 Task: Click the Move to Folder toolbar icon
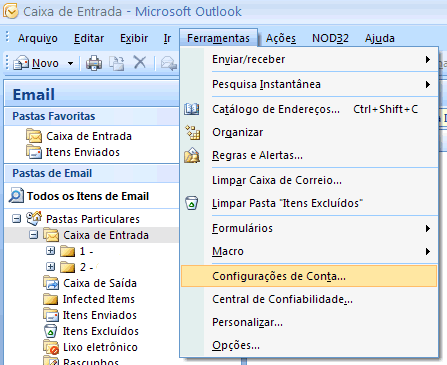[117, 63]
